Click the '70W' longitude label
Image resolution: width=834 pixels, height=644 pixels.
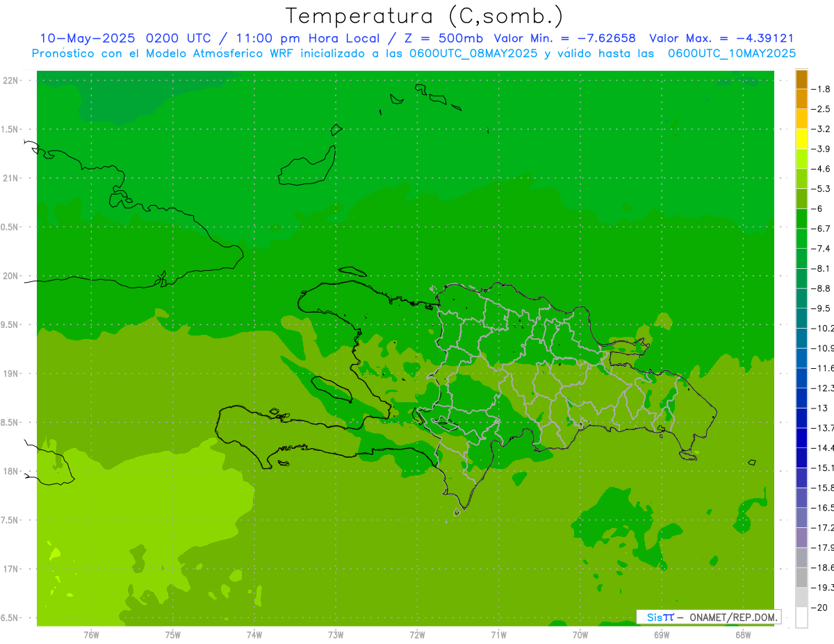(x=580, y=635)
